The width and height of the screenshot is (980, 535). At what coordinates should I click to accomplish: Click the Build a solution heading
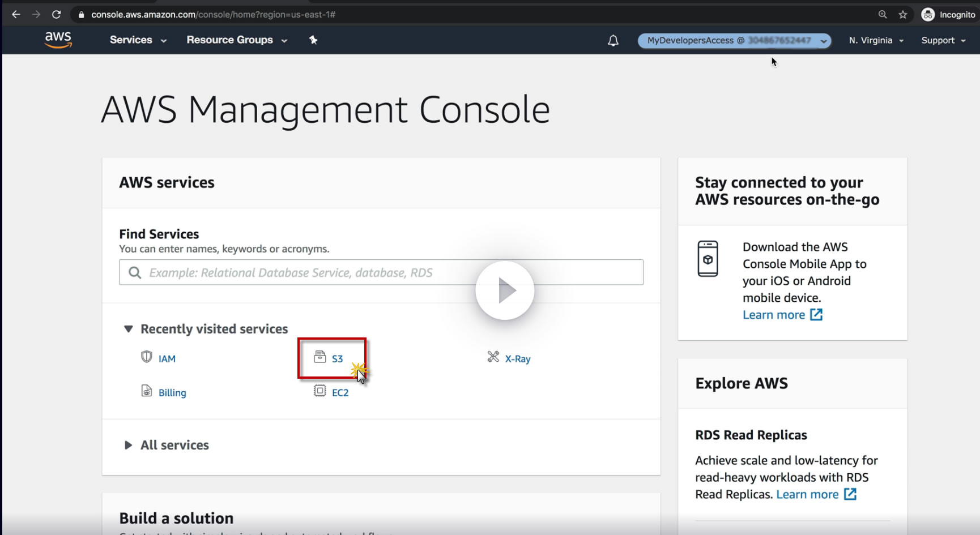tap(176, 518)
